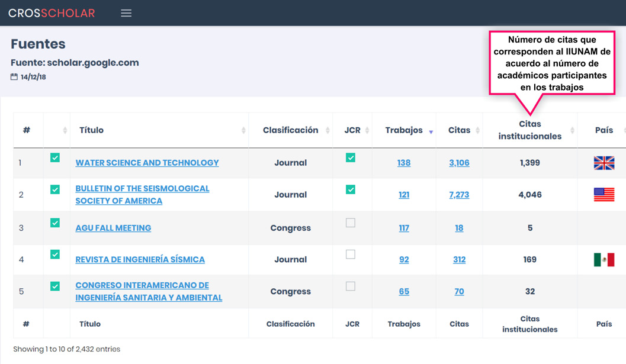
Task: Click the United Kingdom flag icon
Action: pos(604,163)
